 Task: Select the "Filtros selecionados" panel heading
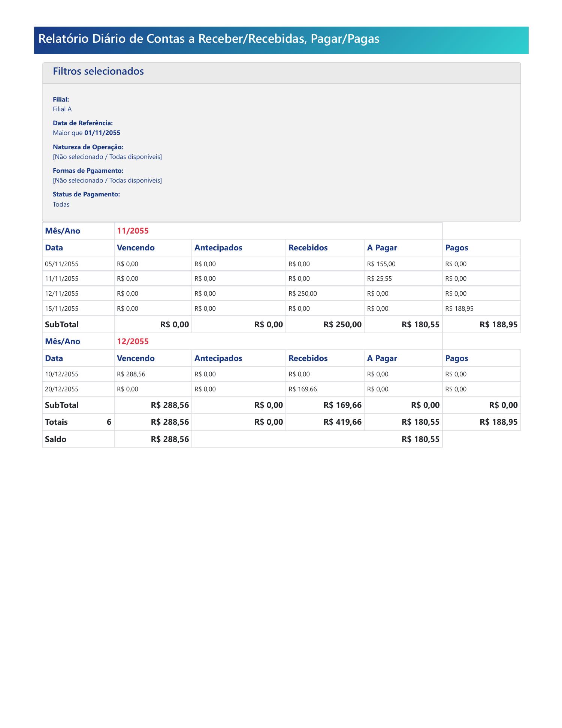coord(98,71)
